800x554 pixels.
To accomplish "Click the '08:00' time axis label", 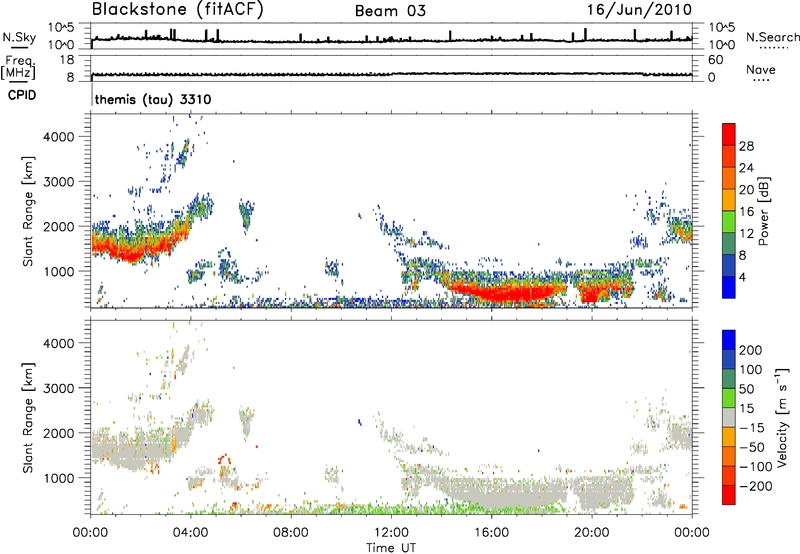I will click(x=291, y=533).
